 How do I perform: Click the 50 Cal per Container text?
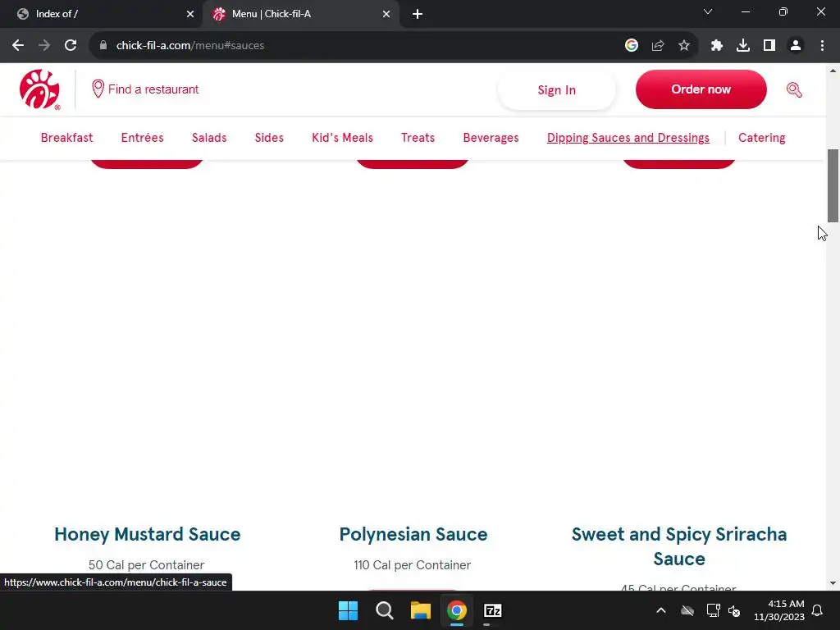146,564
